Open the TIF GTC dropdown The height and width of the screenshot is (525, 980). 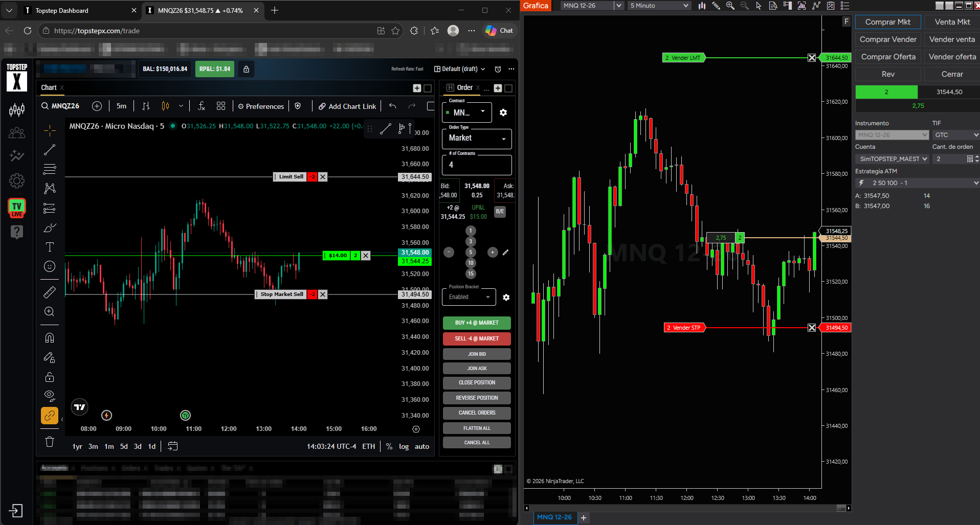[955, 135]
